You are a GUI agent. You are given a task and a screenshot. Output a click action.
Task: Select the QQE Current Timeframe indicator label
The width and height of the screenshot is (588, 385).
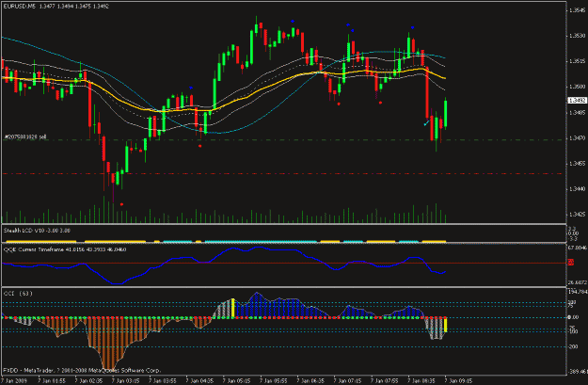(65, 249)
